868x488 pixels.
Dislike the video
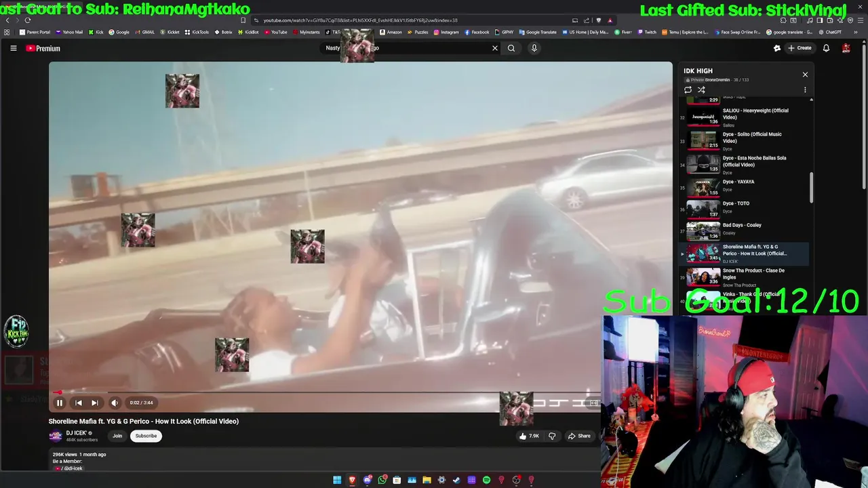coord(552,436)
